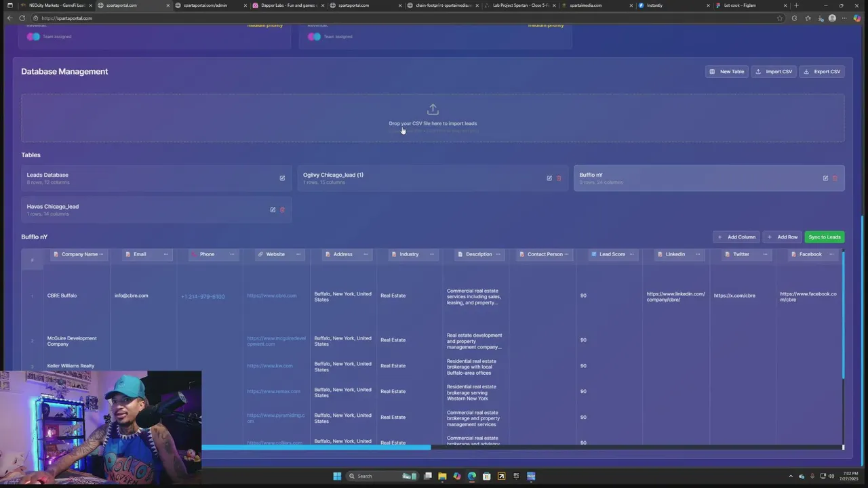Open Website column options menu
The height and width of the screenshot is (488, 868).
(x=298, y=254)
